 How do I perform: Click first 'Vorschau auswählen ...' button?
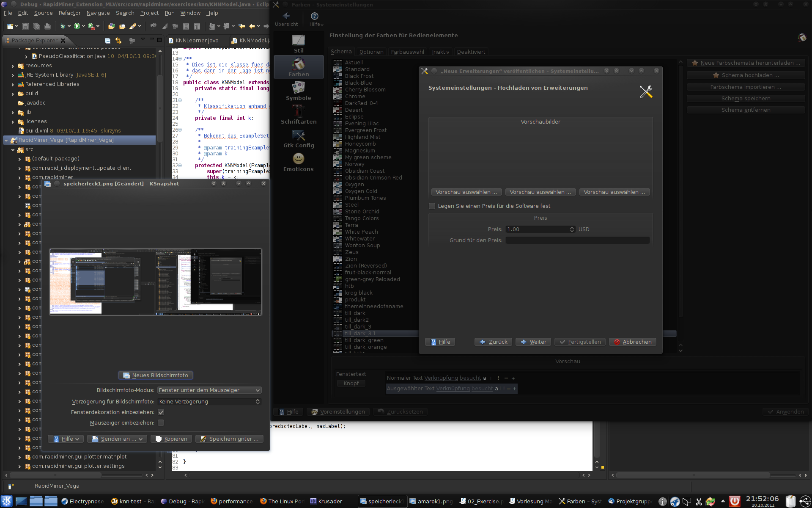[x=466, y=192]
